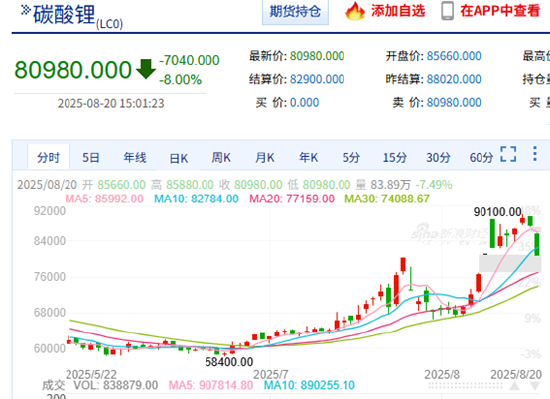This screenshot has height=399, width=550.
Task: Click the 90100.00 high candle marker
Action: click(497, 212)
